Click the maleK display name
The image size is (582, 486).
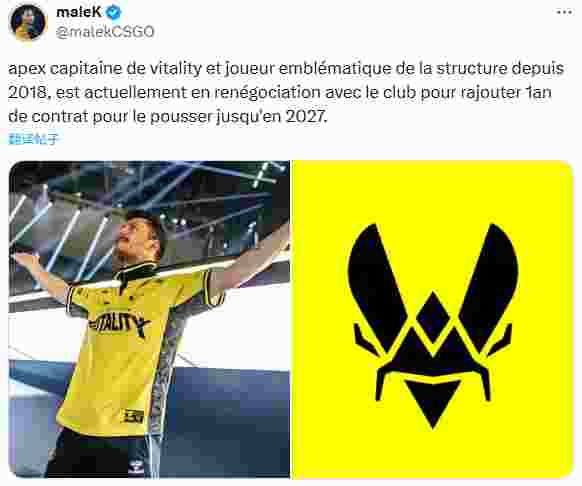[x=79, y=12]
